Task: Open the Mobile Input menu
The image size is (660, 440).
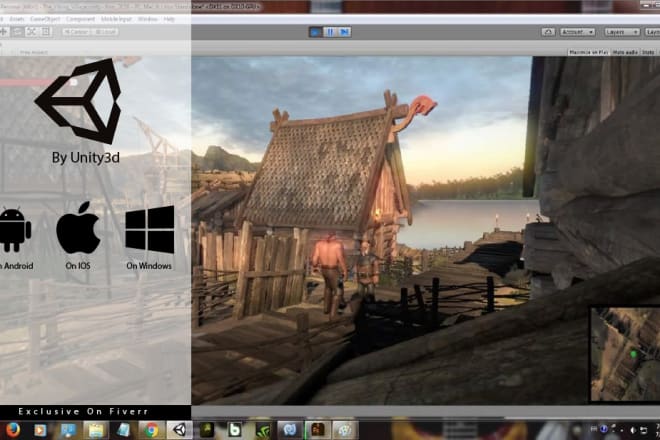Action: coord(117,19)
